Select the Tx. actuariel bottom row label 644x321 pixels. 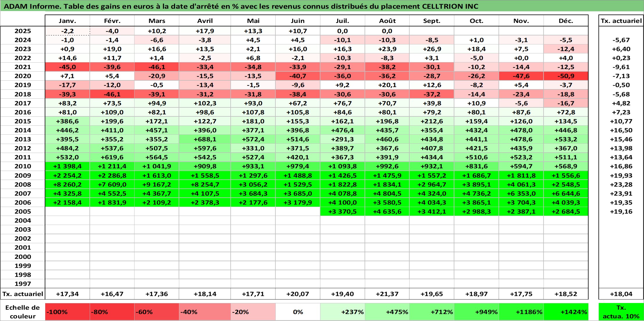23,294
